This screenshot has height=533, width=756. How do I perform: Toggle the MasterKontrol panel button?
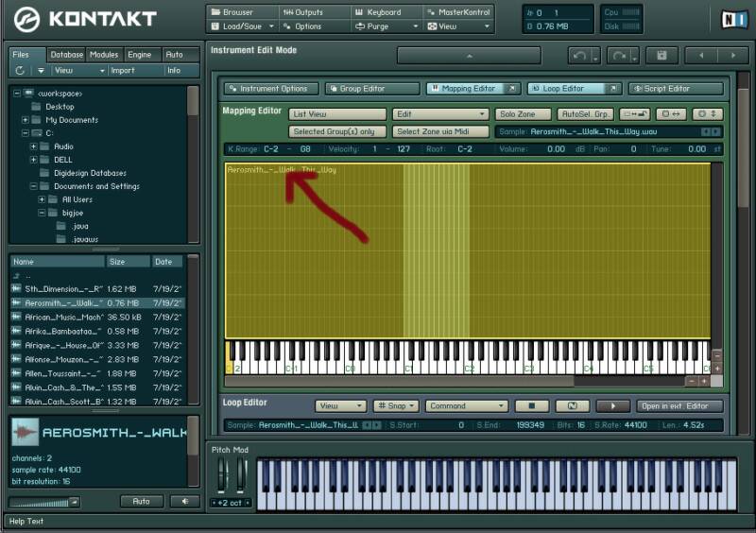(x=458, y=12)
